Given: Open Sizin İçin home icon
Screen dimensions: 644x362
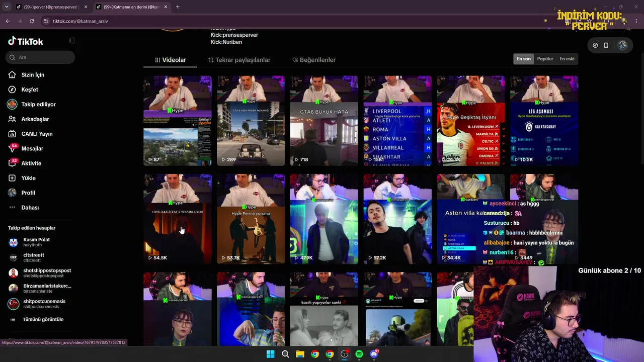Looking at the screenshot, I should 12,75.
